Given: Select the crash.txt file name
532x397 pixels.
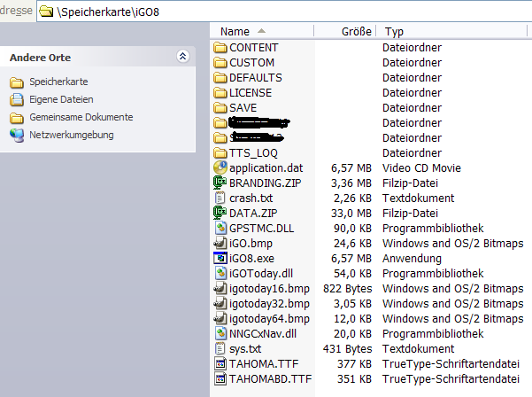Looking at the screenshot, I should pyautogui.click(x=251, y=198).
